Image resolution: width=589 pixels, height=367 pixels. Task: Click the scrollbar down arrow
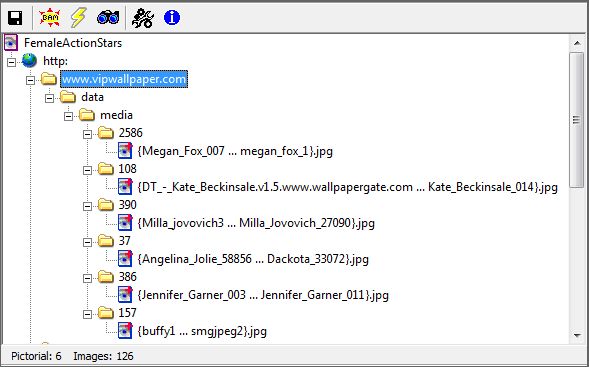pyautogui.click(x=577, y=335)
